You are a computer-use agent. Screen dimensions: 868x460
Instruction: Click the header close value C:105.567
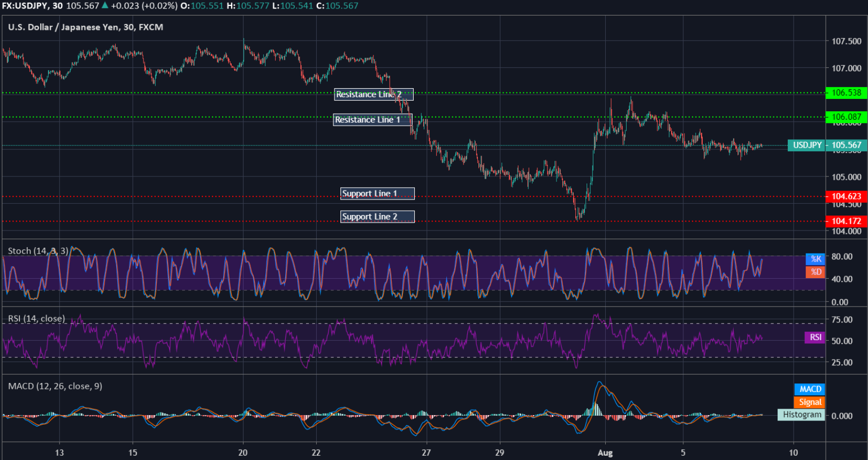(338, 6)
